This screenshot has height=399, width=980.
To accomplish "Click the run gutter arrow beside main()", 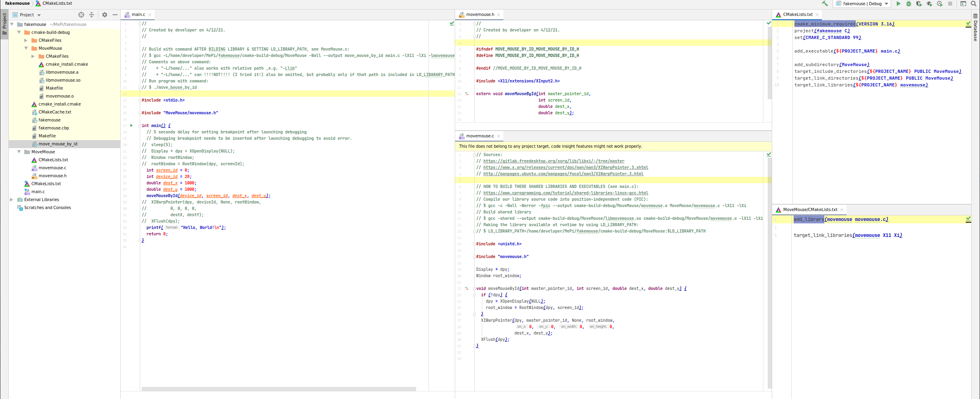I will [131, 125].
